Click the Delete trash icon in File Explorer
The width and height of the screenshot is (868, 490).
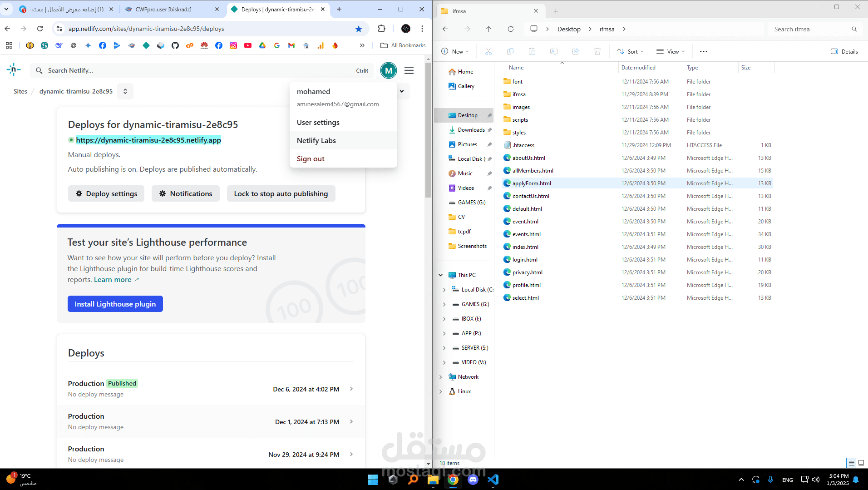coord(597,52)
